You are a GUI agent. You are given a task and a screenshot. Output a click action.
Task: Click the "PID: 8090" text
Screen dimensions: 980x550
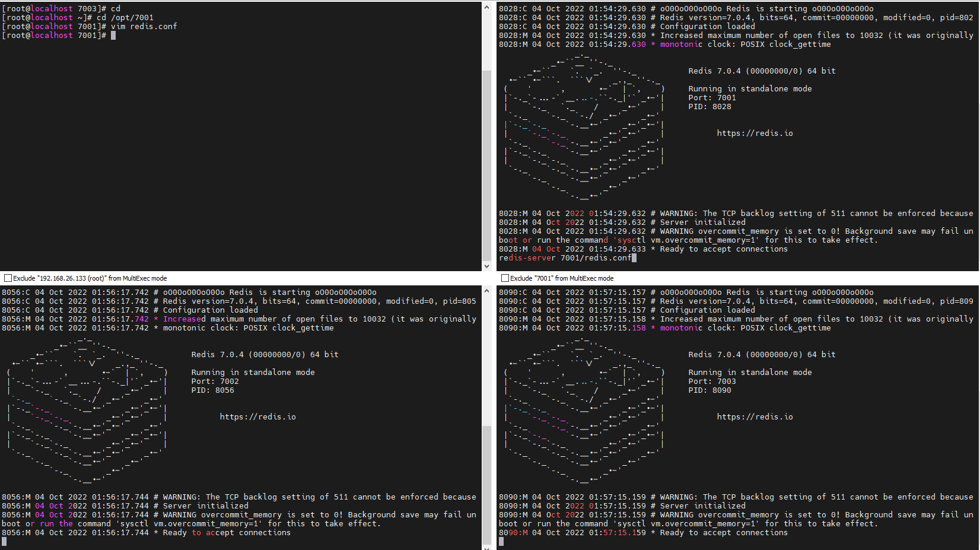pyautogui.click(x=709, y=390)
